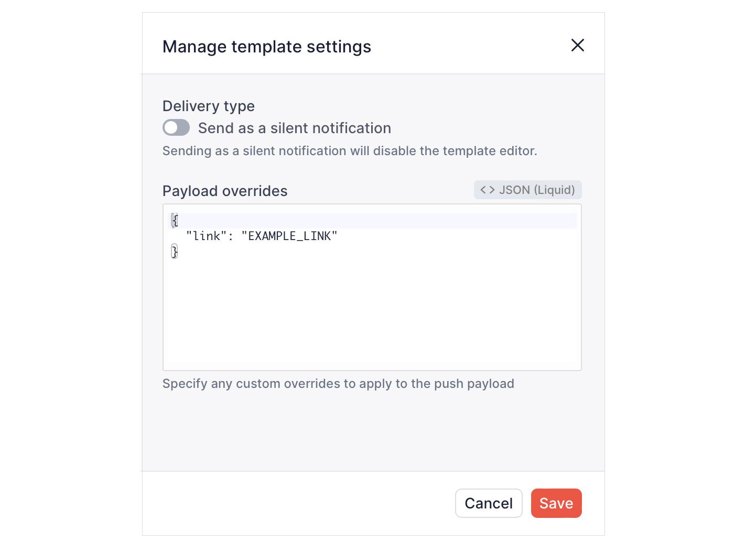Image resolution: width=756 pixels, height=542 pixels.
Task: Click the "Send as a silent notification" label
Action: [x=295, y=128]
